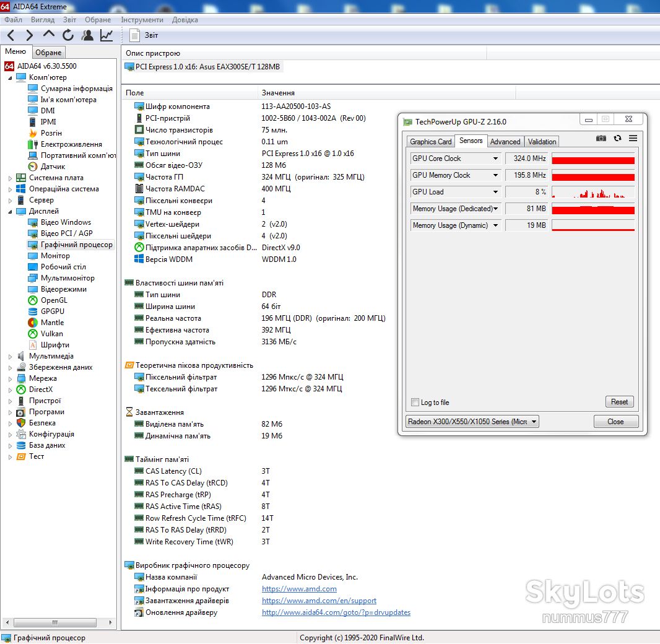Click the GPU Core Clock red graph
This screenshot has height=644, width=660.
pos(593,159)
